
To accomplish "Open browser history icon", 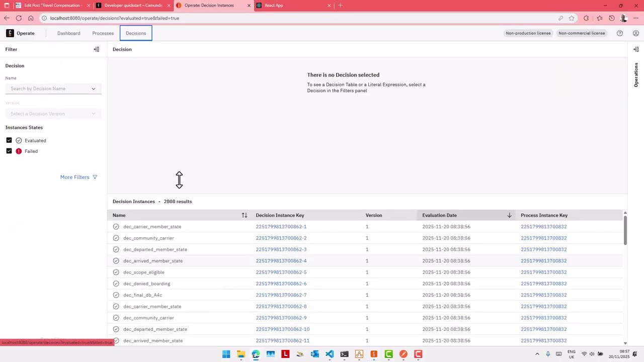I will (x=612, y=18).
